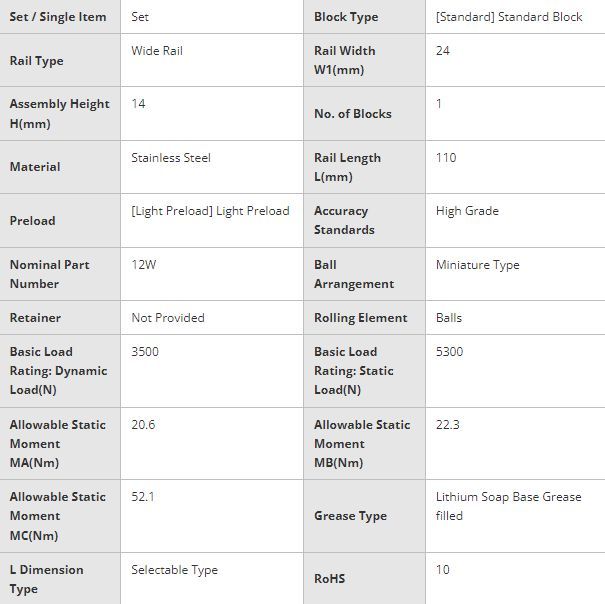Select the Allowable Static Moment MA value 20.6
Screen dimensions: 605x604
point(143,425)
